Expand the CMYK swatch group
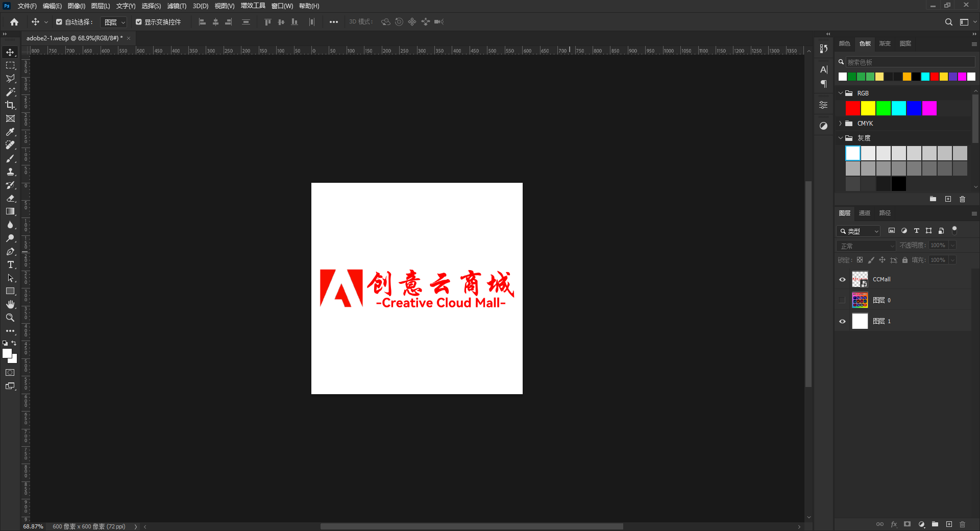980x531 pixels. coord(840,123)
